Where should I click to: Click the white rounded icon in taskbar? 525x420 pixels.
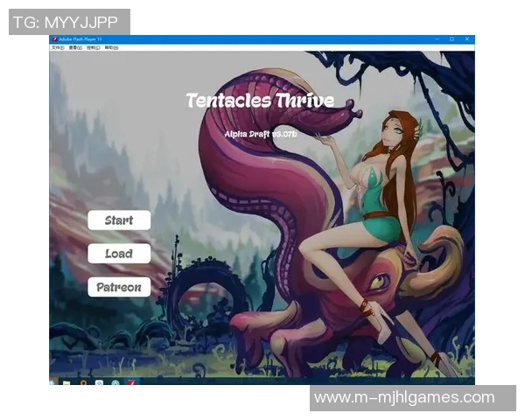pyautogui.click(x=100, y=381)
